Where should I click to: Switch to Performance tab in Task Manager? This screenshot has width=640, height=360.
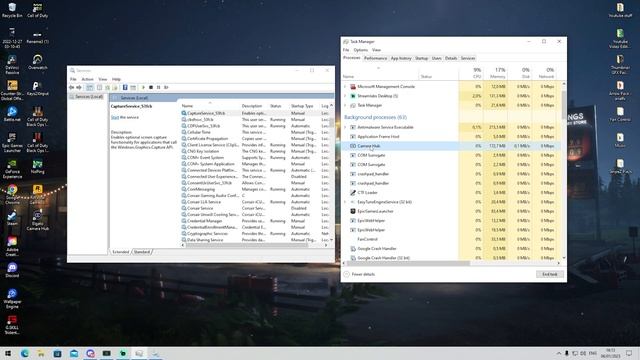[376, 58]
